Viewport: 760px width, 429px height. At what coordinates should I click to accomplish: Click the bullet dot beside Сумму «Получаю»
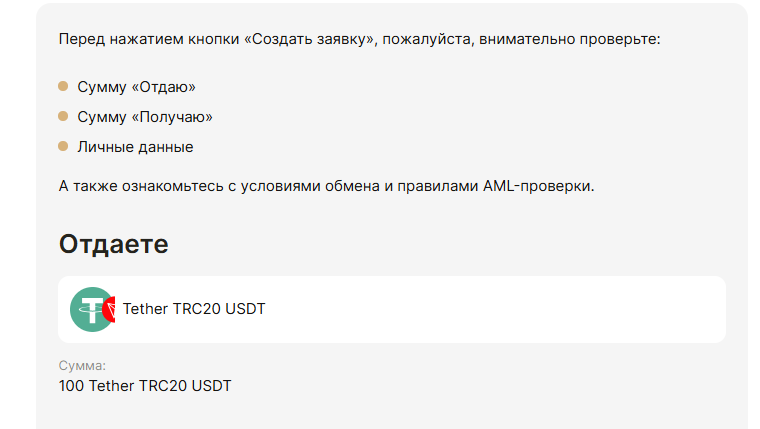63,117
